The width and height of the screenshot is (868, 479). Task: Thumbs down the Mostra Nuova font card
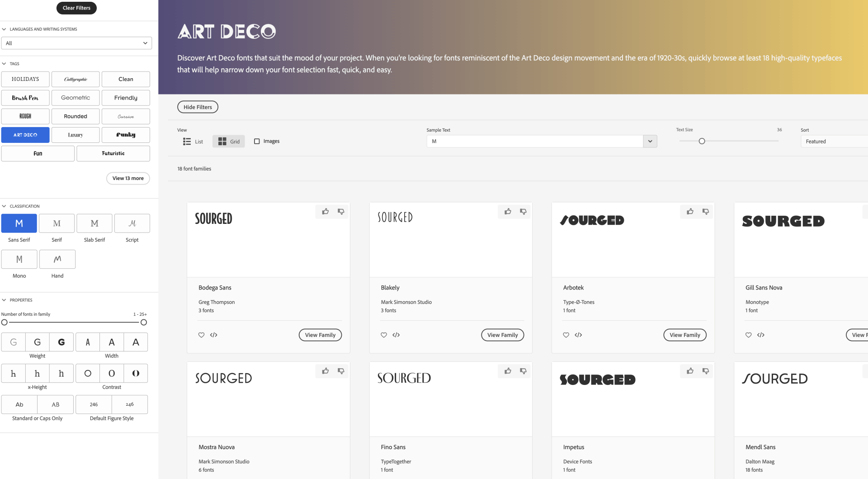click(x=341, y=371)
